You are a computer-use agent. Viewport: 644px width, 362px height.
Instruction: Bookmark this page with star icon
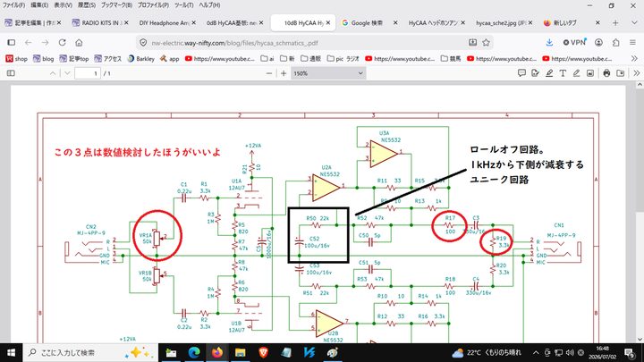(x=487, y=42)
